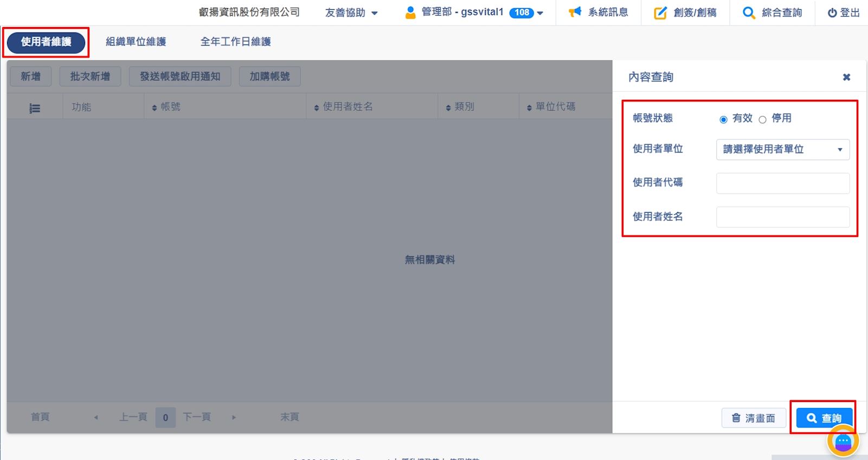Screen dimensions: 868x460
Task: Click the 108 notification badge
Action: (x=522, y=12)
